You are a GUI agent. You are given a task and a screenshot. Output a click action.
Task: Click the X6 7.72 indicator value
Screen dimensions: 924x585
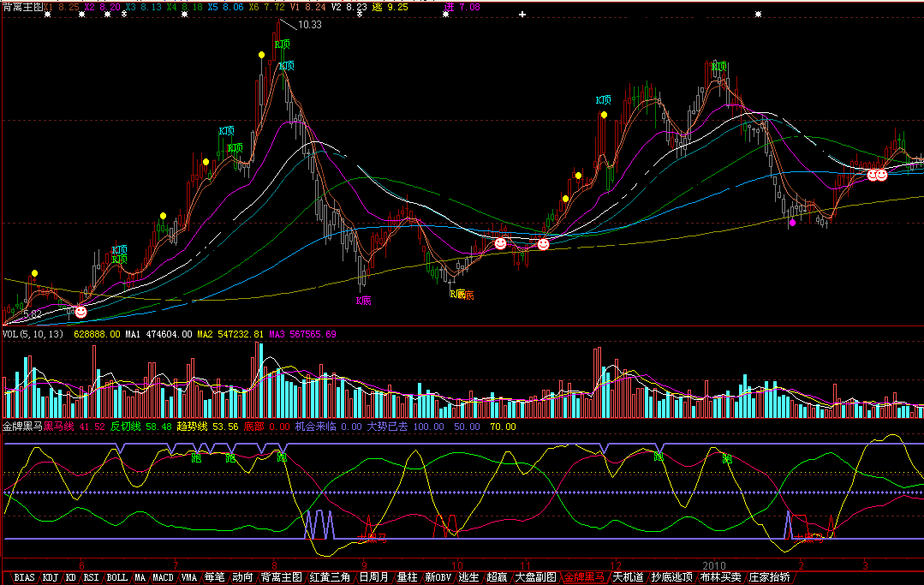[x=267, y=7]
